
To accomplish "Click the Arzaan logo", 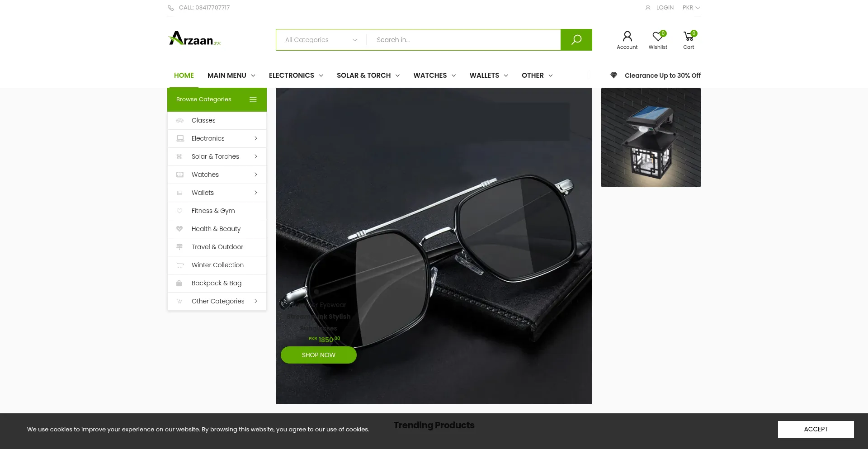I will pyautogui.click(x=194, y=39).
